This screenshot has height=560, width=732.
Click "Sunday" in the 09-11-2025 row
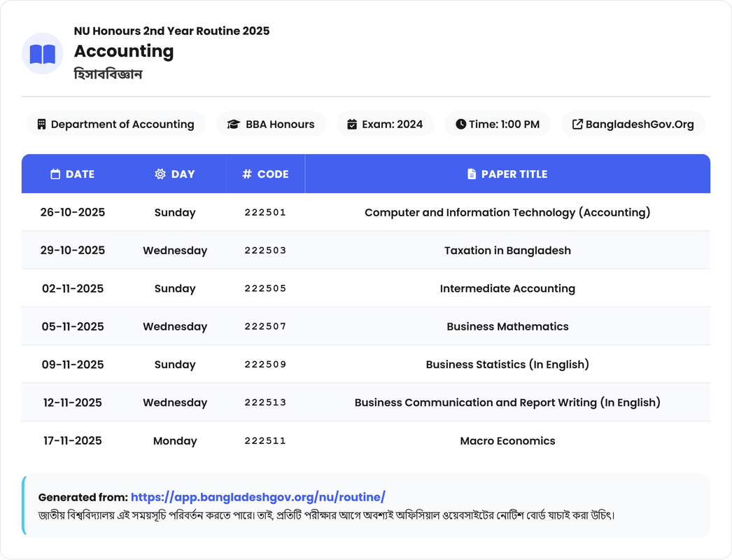[175, 365]
